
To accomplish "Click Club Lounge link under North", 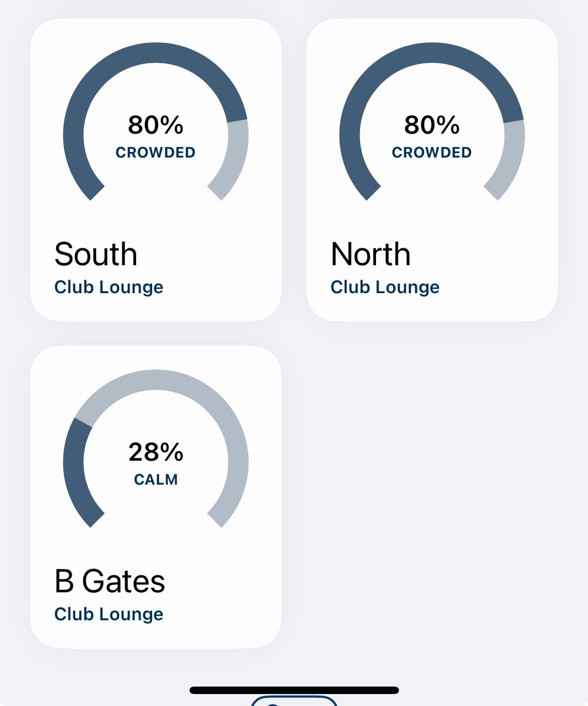I will (385, 287).
